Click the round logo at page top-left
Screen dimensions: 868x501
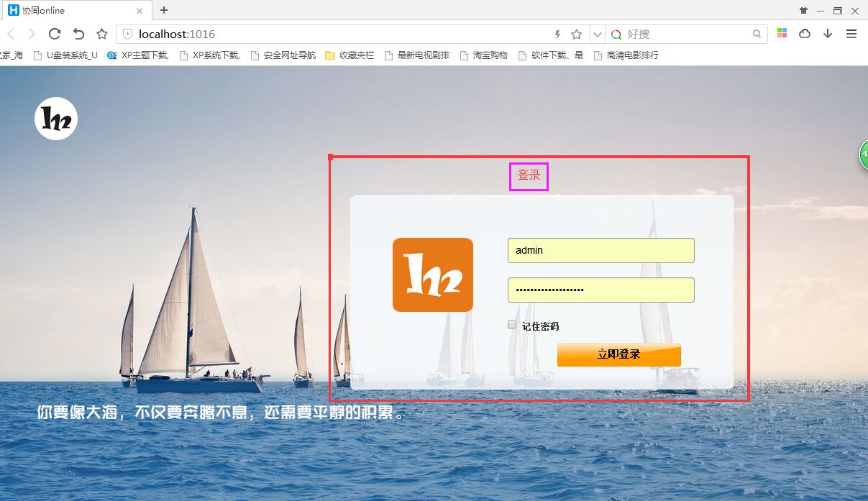(x=56, y=119)
